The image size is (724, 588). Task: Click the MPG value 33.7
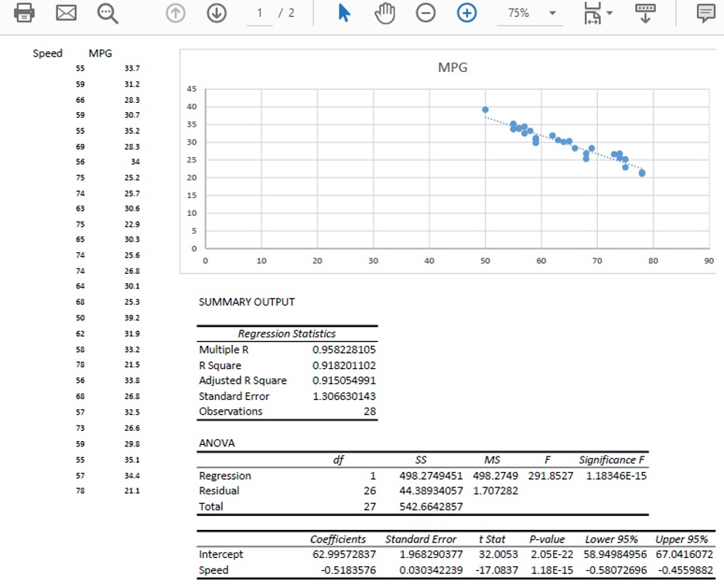[132, 68]
